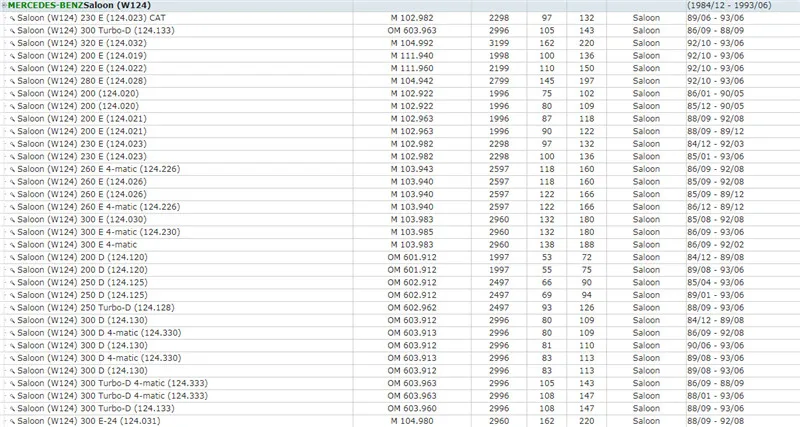The width and height of the screenshot is (800, 427).
Task: Click date range 85/12 - 90/05
Action: pyautogui.click(x=715, y=106)
